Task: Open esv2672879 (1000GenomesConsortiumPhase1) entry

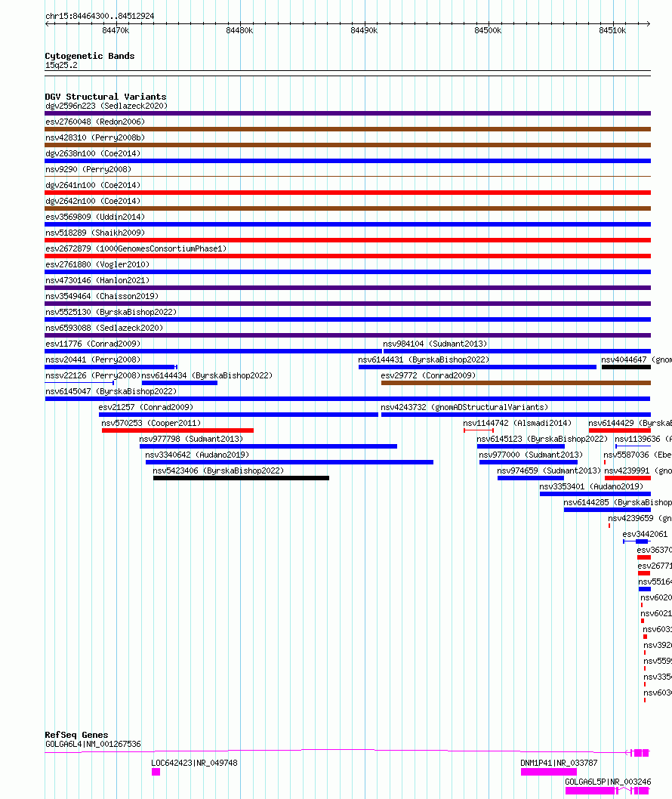Action: coord(135,248)
